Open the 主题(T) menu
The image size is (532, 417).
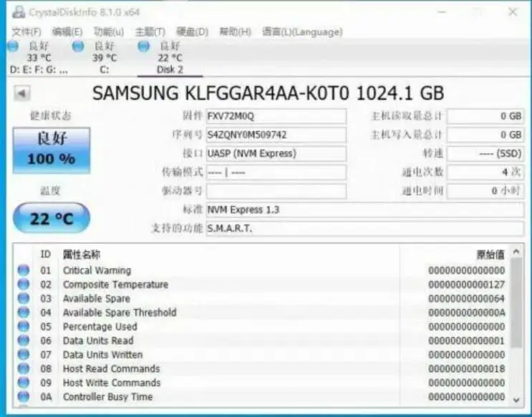[x=150, y=32]
